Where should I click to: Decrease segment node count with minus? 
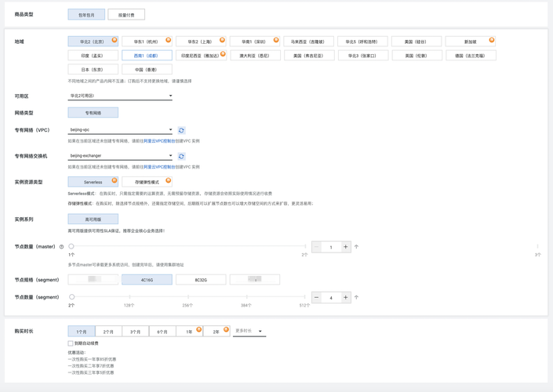coord(316,297)
